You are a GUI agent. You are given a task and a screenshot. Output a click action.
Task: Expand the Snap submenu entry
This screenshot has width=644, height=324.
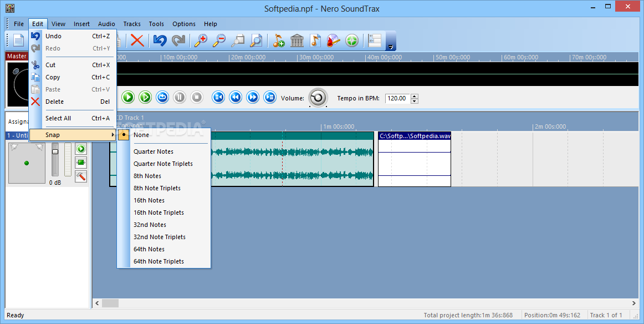(73, 135)
